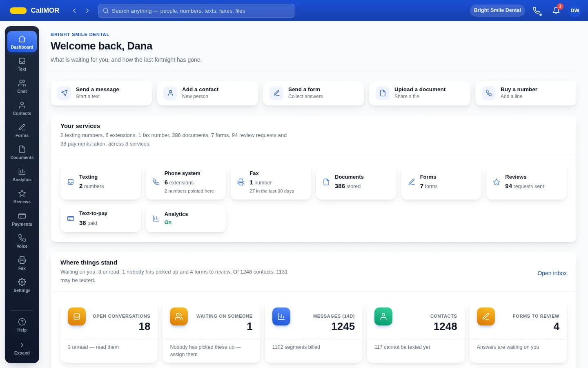This screenshot has height=368, width=588.
Task: Click the Open inbox link
Action: click(x=552, y=273)
